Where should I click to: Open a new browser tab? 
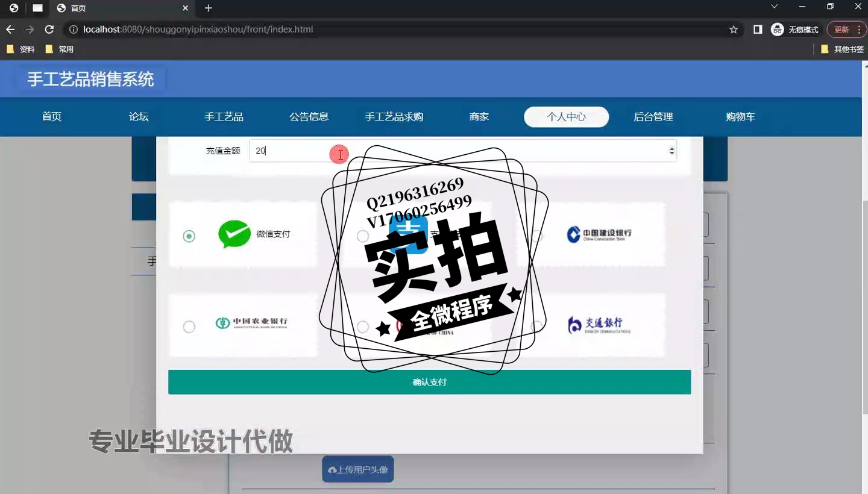pos(209,8)
